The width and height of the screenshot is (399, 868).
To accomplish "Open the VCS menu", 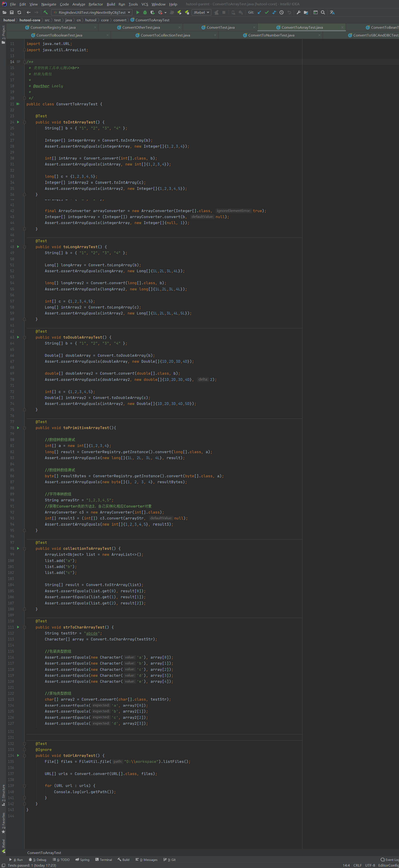I will tap(145, 4).
